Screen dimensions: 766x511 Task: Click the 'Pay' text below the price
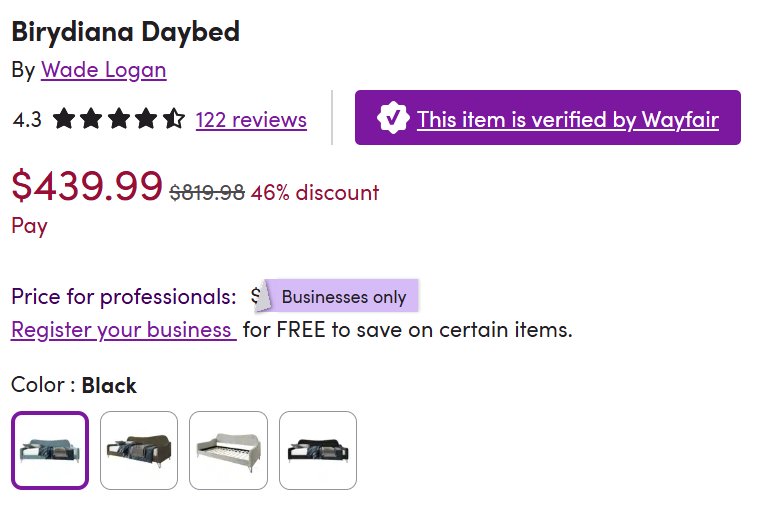(29, 225)
